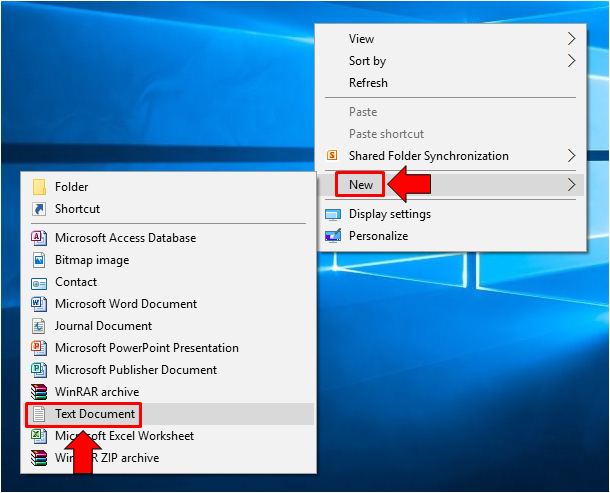Choose the greyed Paste entry
This screenshot has height=493, width=610.
(x=450, y=112)
